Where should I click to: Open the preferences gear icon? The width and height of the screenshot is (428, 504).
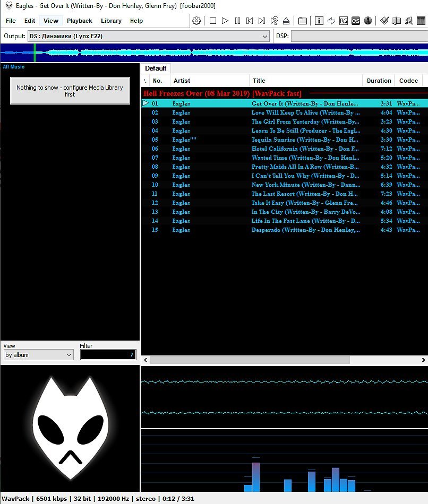coord(196,21)
